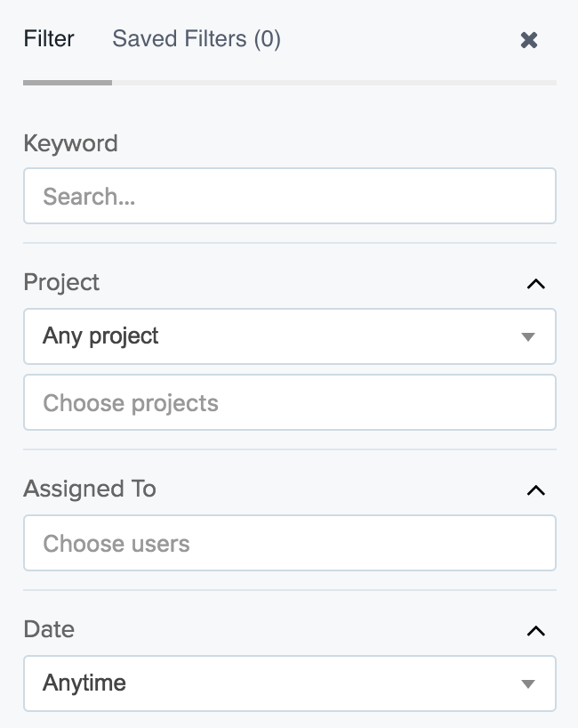This screenshot has height=728, width=578.
Task: Switch to the Filter tab
Action: pos(49,39)
